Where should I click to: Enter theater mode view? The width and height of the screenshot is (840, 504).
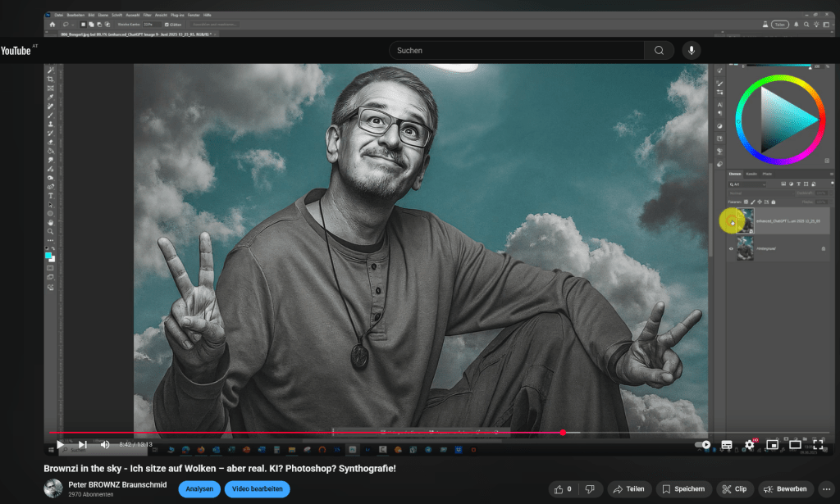coord(795,444)
